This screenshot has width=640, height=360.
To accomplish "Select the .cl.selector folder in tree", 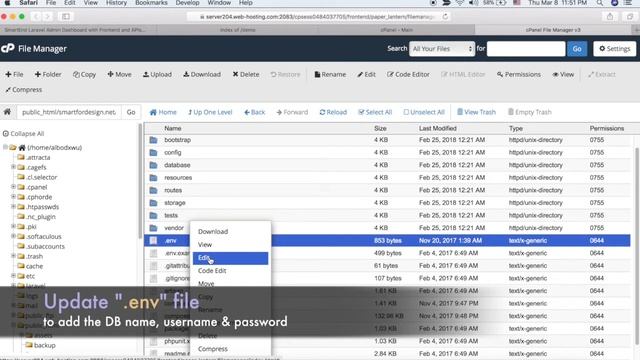I will pyautogui.click(x=41, y=177).
